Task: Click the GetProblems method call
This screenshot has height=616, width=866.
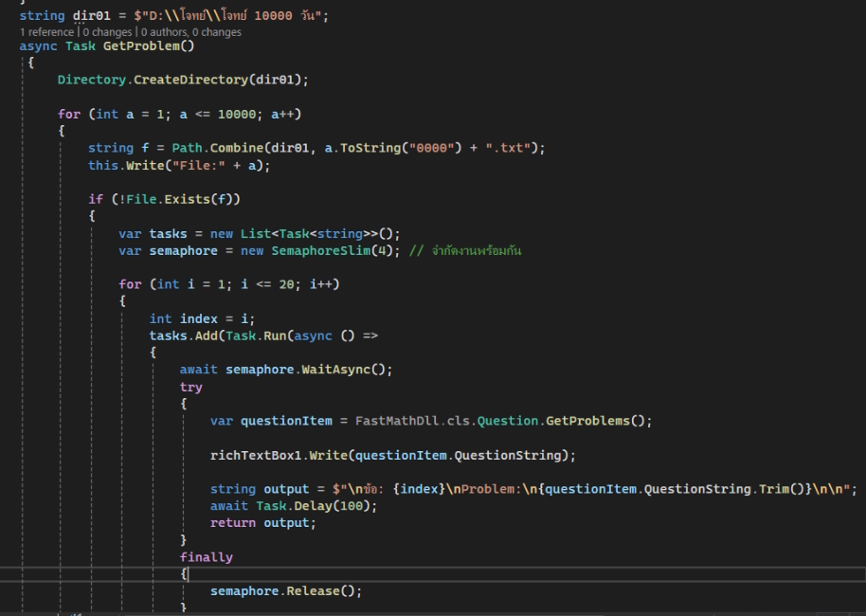Action: pyautogui.click(x=587, y=421)
